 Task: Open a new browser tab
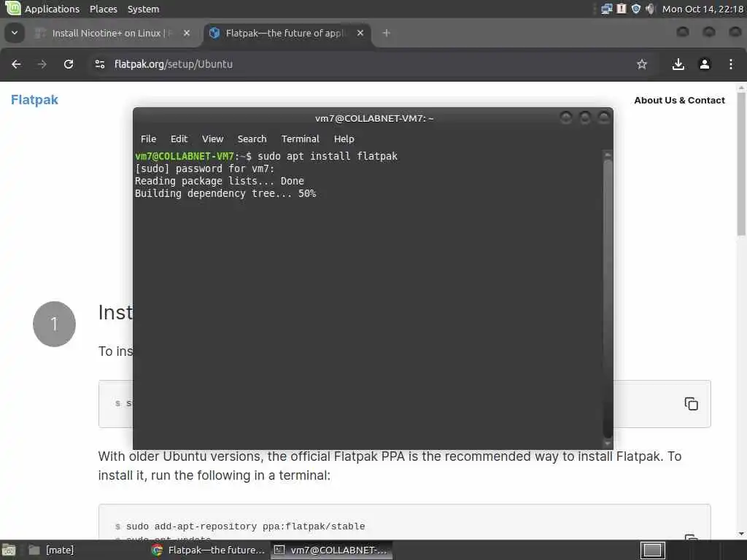click(x=387, y=33)
